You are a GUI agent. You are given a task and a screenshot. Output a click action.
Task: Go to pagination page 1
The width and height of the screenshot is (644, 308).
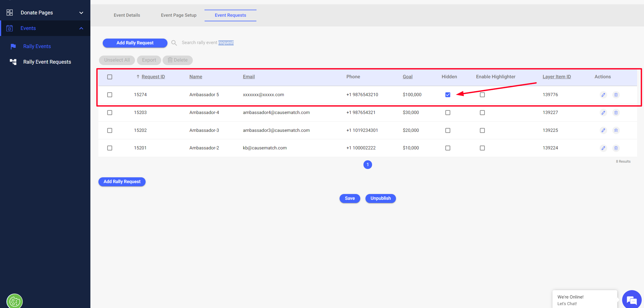click(368, 165)
